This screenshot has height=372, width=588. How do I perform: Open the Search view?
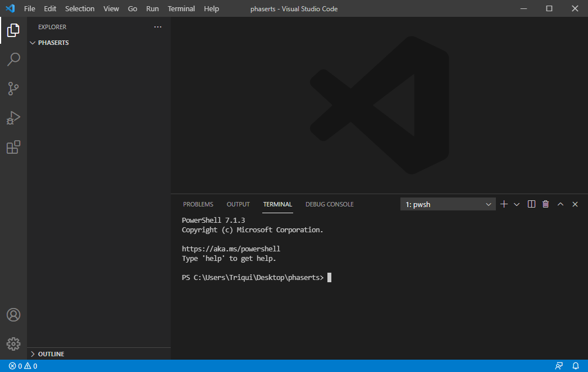click(x=13, y=59)
